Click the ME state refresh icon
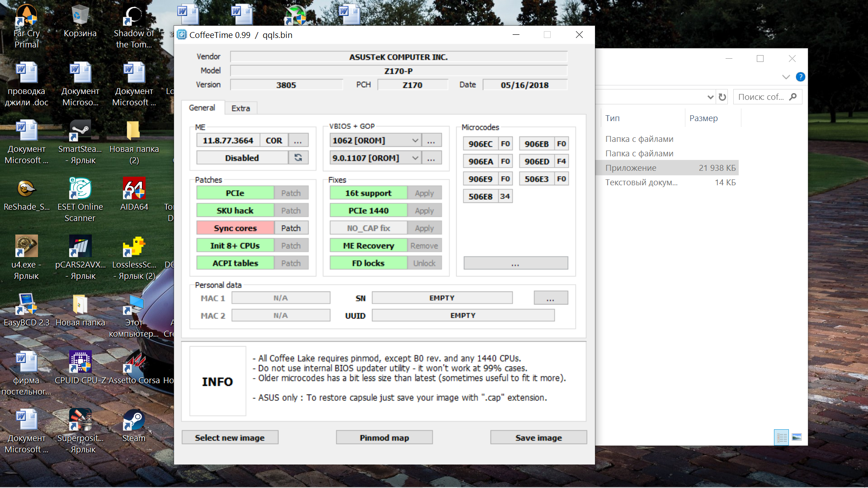 click(298, 158)
